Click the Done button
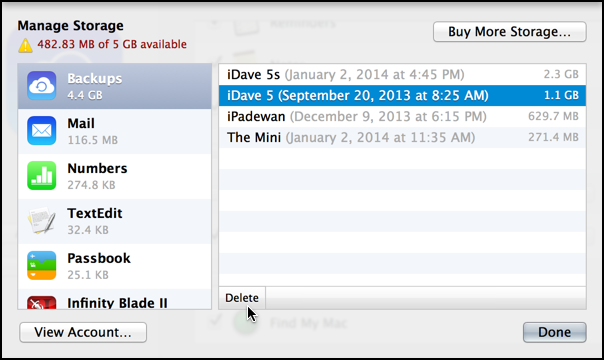 pos(554,332)
